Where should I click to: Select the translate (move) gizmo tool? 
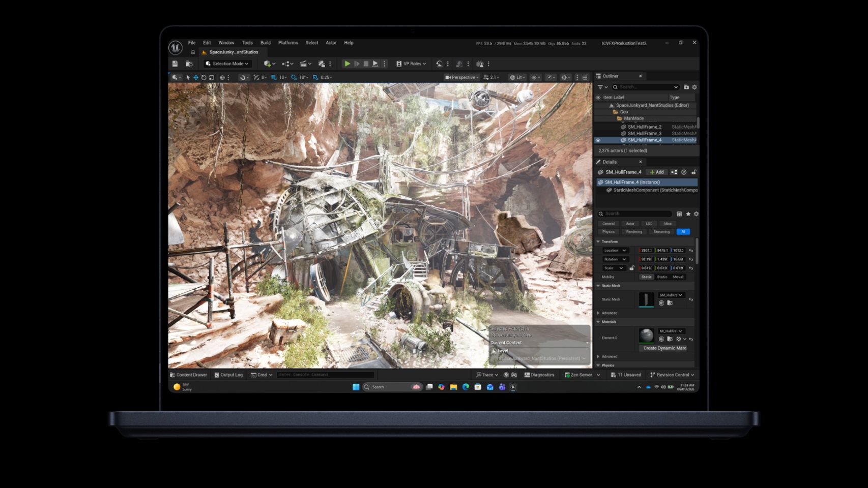pos(196,77)
